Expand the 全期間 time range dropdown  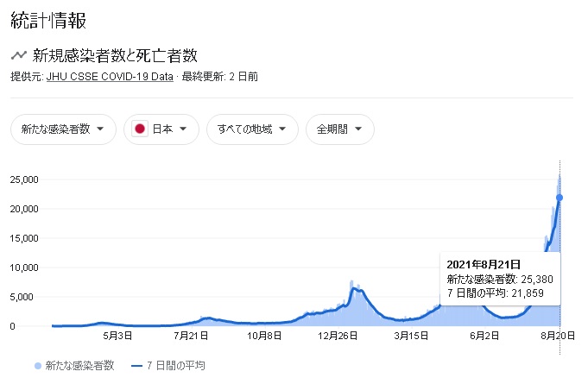tap(339, 129)
